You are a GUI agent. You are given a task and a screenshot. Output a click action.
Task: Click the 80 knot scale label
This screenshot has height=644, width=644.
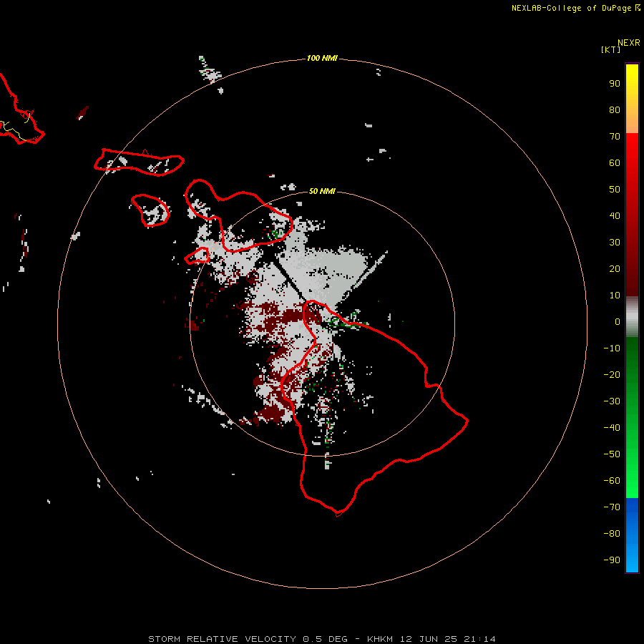615,110
